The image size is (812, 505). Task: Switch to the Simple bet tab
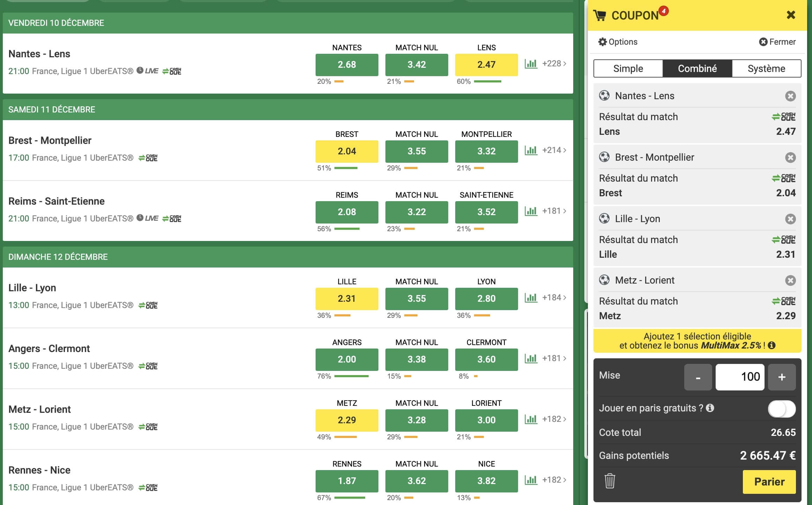tap(628, 68)
